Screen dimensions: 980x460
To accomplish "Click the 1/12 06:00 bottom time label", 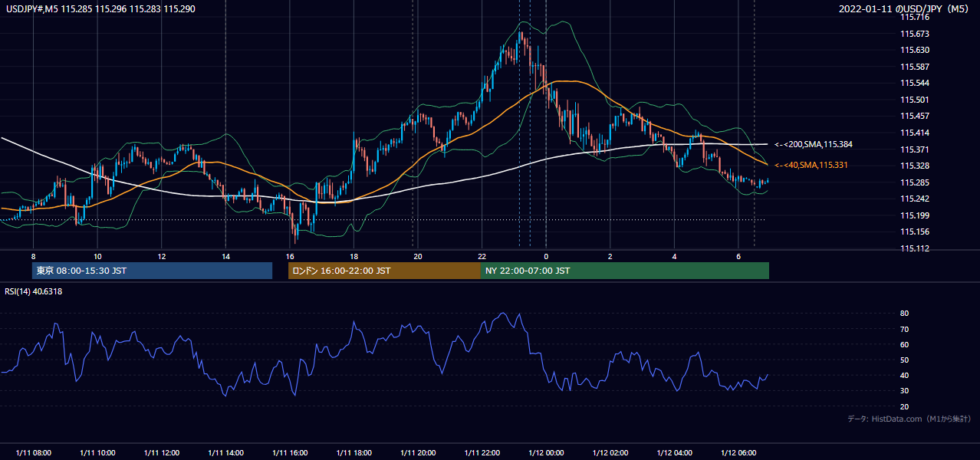I will [738, 452].
